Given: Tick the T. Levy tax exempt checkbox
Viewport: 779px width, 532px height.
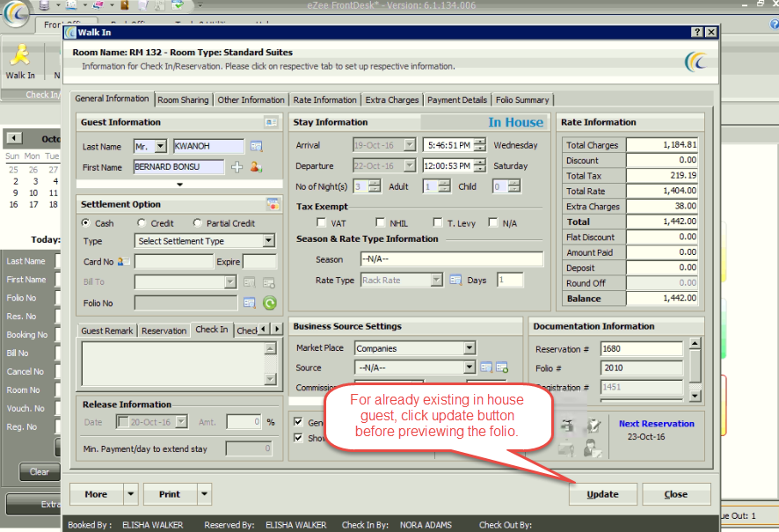Looking at the screenshot, I should pos(437,223).
